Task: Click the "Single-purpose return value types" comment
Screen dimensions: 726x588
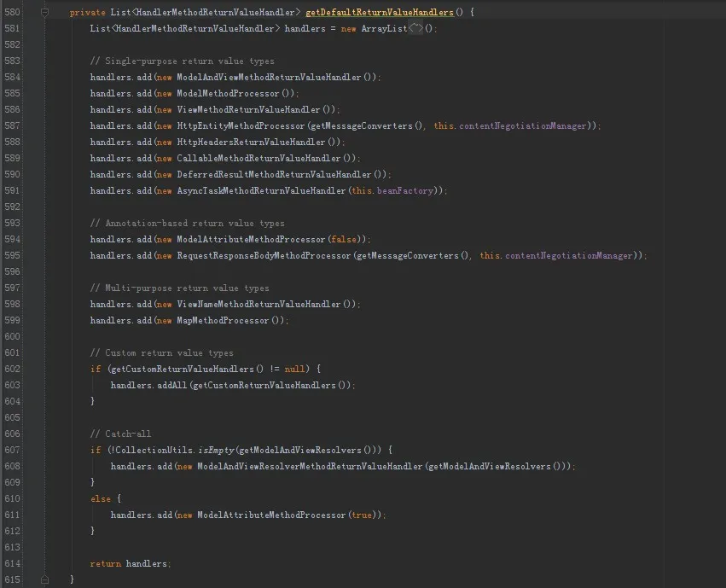Action: point(182,61)
